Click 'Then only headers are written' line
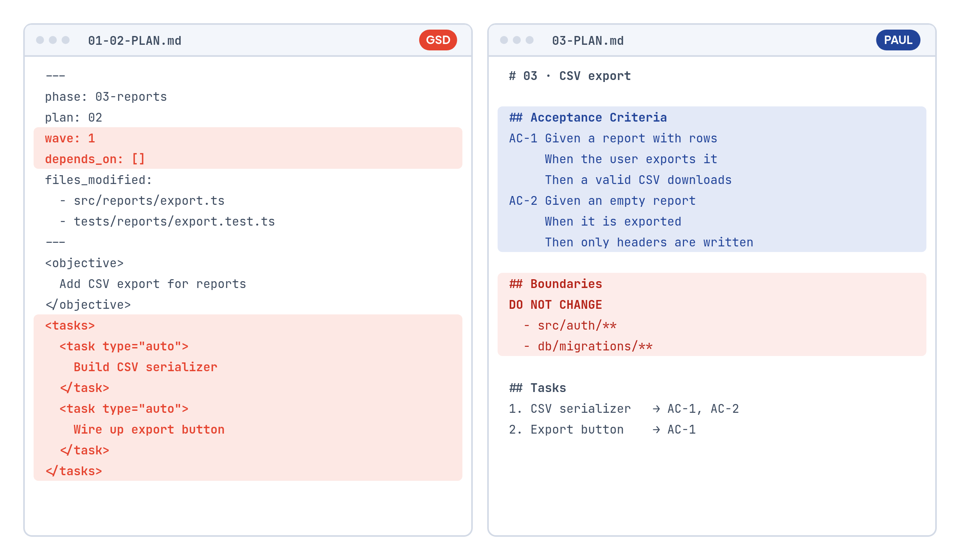The height and width of the screenshot is (560, 960). point(649,242)
